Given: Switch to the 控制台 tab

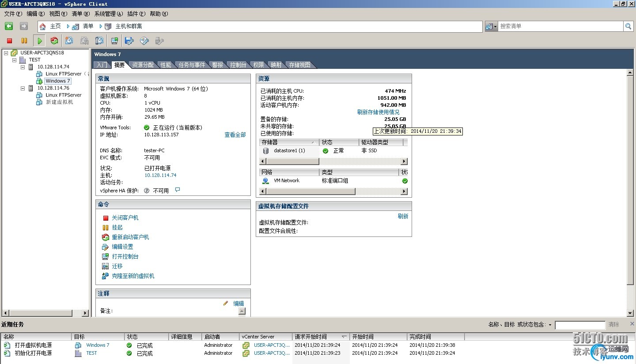Looking at the screenshot, I should pyautogui.click(x=238, y=65).
